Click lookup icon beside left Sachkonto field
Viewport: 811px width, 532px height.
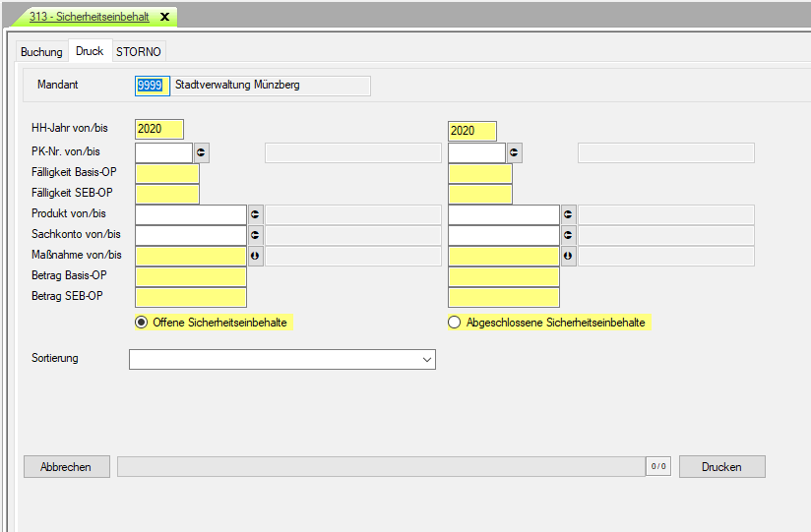click(x=256, y=235)
